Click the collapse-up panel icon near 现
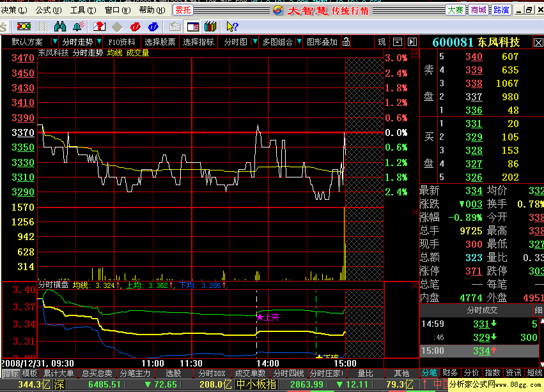 397,42
